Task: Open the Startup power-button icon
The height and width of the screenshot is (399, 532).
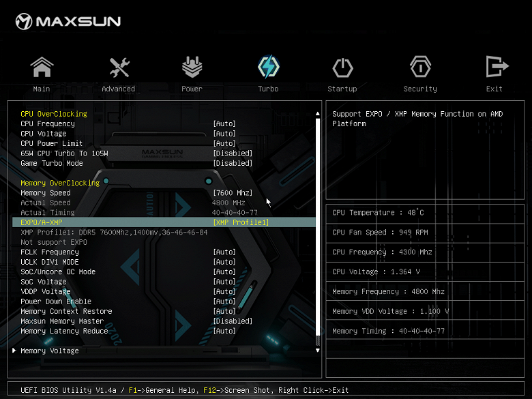Action: 342,68
